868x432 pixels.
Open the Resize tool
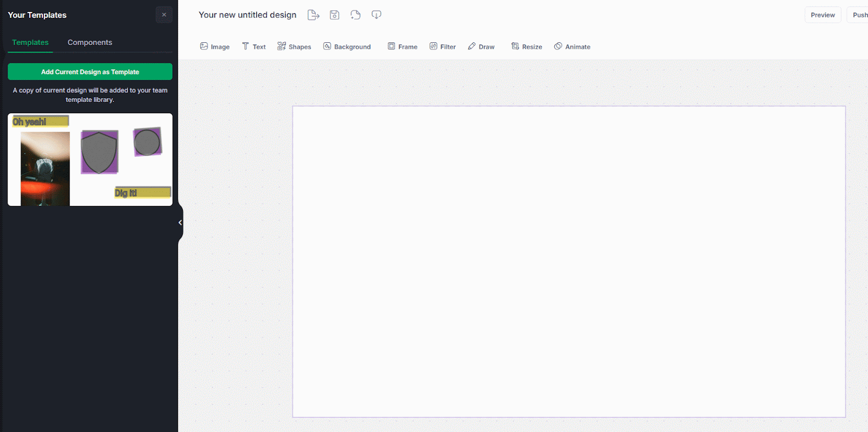527,47
